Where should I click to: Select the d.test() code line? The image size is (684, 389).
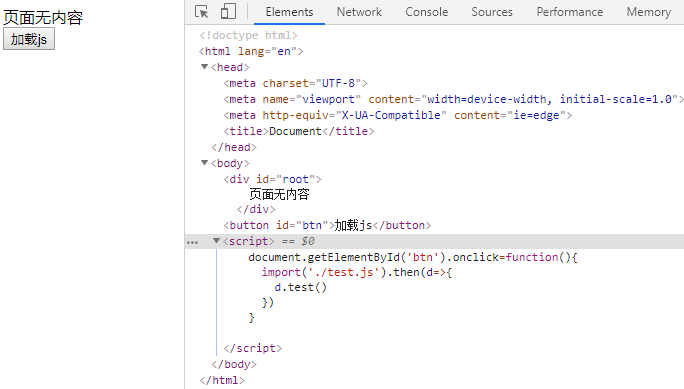[x=301, y=288]
